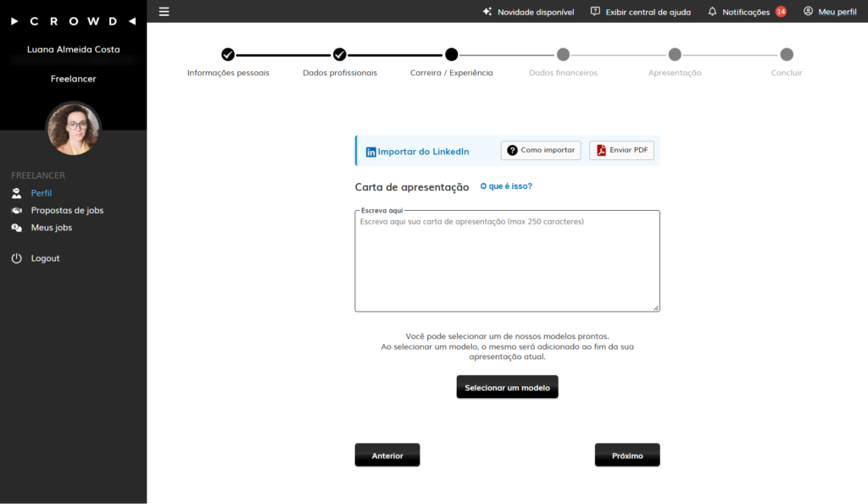868x504 pixels.
Task: Click the Concluir step marker
Action: pos(787,54)
